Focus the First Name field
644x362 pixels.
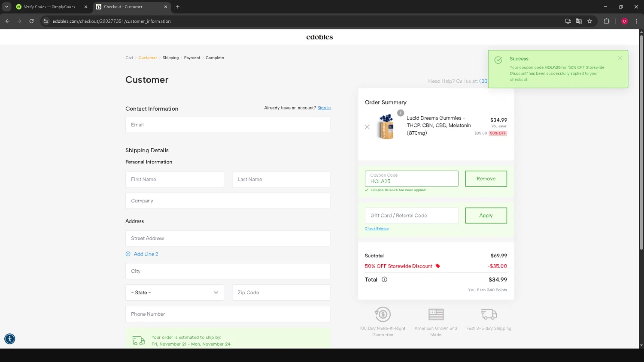175,179
